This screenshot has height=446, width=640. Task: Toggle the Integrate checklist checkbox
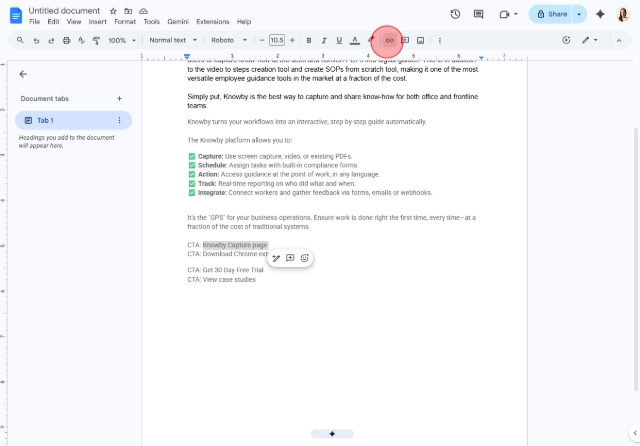[192, 193]
